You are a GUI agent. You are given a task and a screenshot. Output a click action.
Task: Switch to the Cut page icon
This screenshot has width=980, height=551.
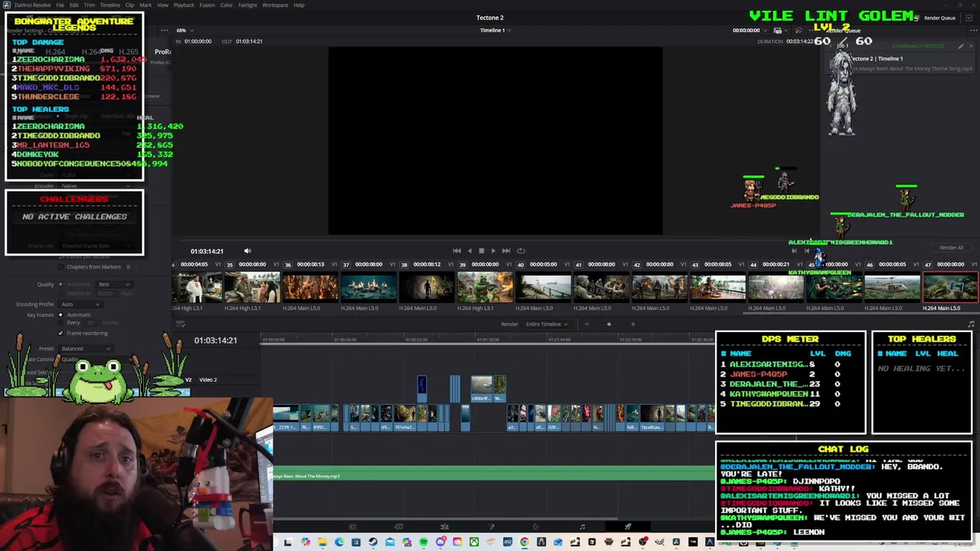pyautogui.click(x=399, y=527)
